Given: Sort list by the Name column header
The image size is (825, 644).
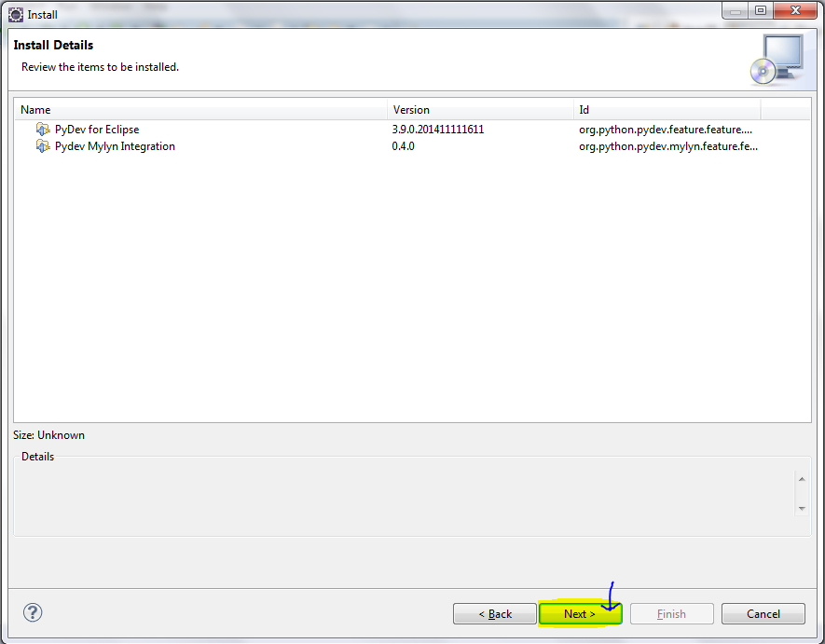Looking at the screenshot, I should [201, 109].
